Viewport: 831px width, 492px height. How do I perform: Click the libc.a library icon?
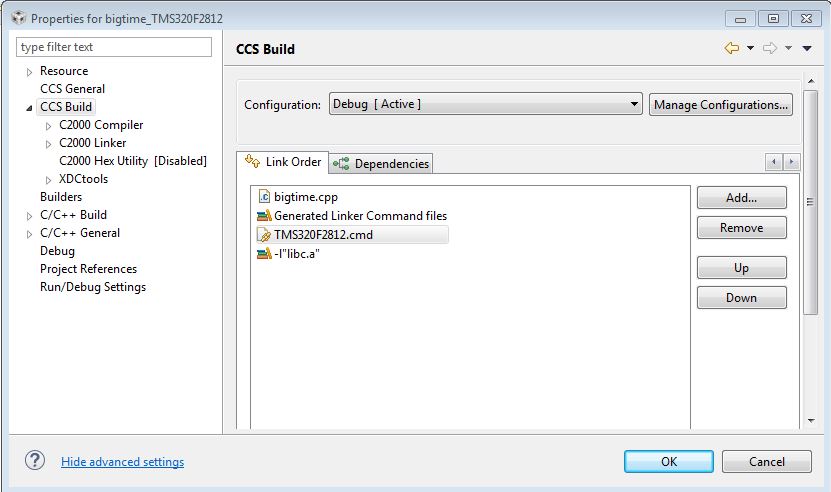(x=265, y=254)
